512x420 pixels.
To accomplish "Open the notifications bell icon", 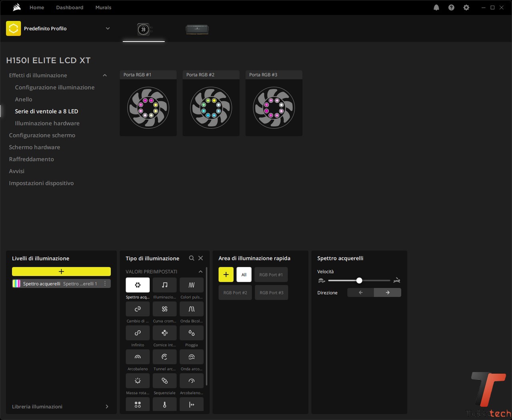I will (436, 8).
